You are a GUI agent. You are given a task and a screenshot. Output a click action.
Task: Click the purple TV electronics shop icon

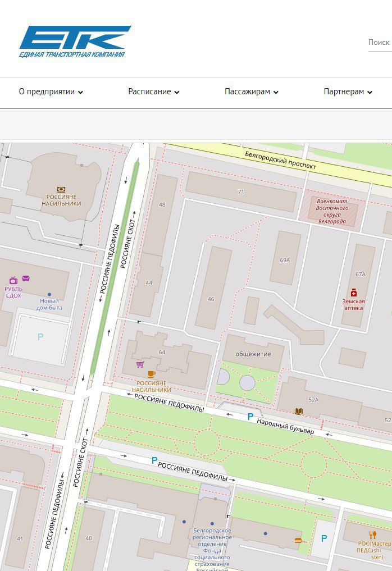pyautogui.click(x=13, y=280)
